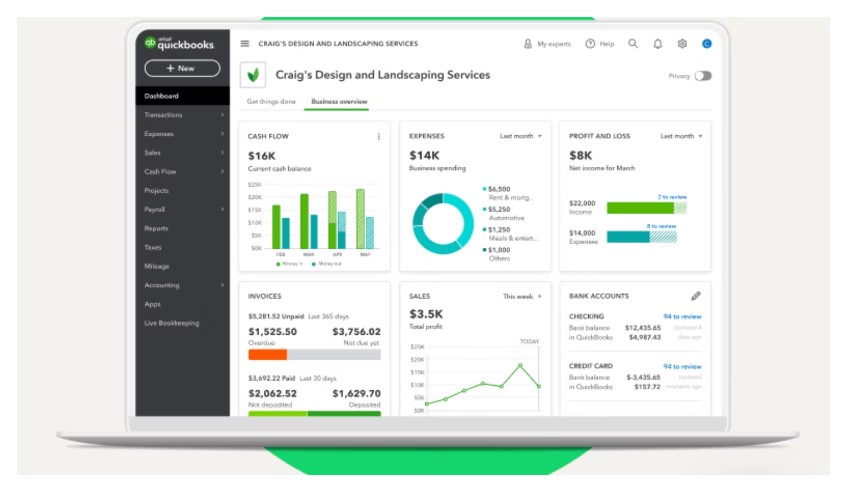Click the $3,756.02 not due amount
The width and height of the screenshot is (841, 496).
[x=357, y=332]
